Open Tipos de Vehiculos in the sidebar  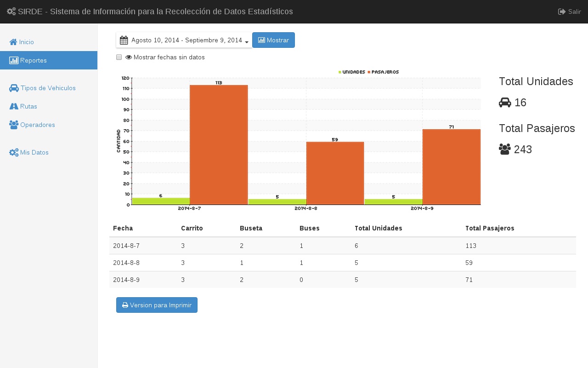coord(49,88)
